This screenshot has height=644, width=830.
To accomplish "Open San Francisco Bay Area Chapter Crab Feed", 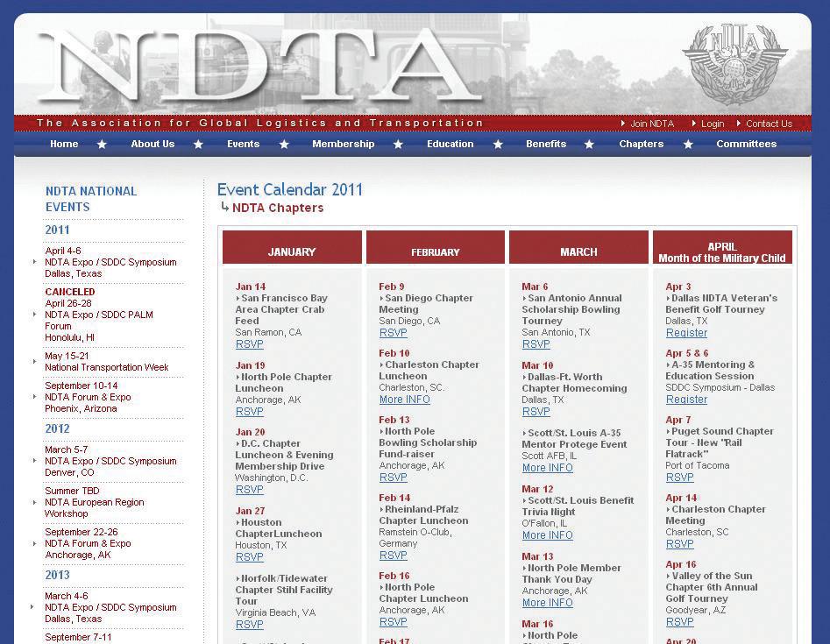I will tap(281, 309).
